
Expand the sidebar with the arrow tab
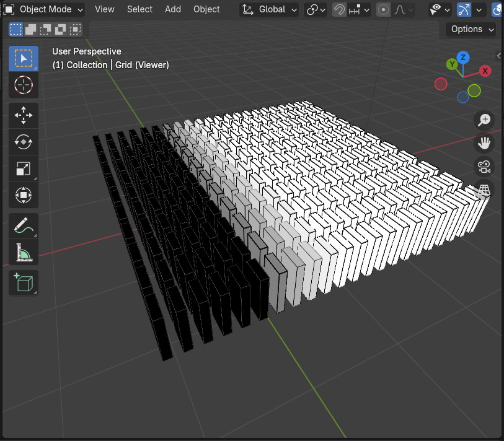[499, 56]
